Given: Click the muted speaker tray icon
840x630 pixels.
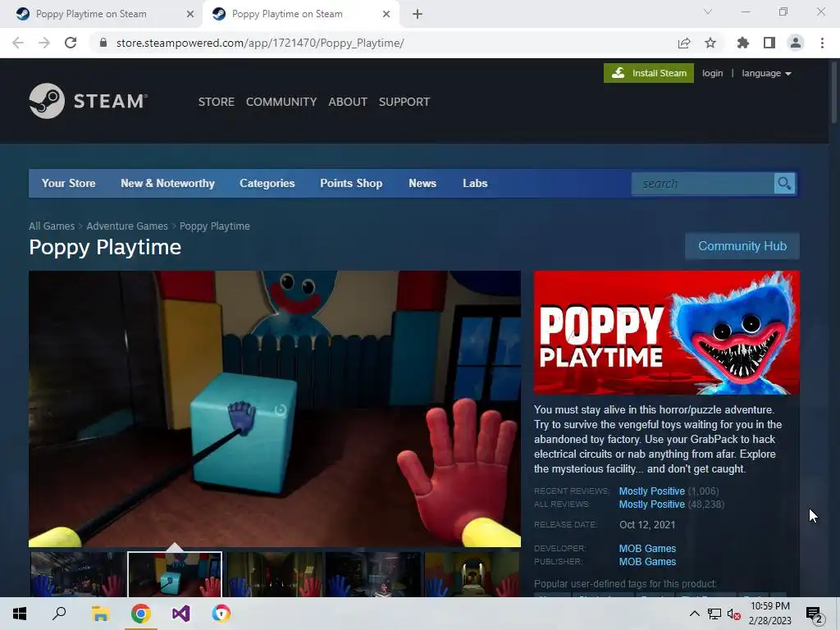Looking at the screenshot, I should [x=734, y=614].
